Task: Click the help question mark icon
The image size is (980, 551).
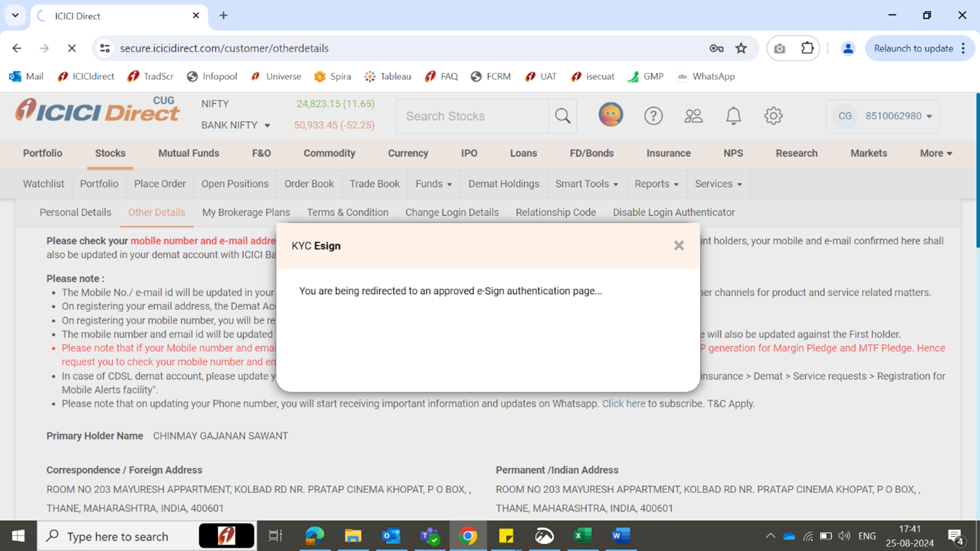Action: click(653, 116)
